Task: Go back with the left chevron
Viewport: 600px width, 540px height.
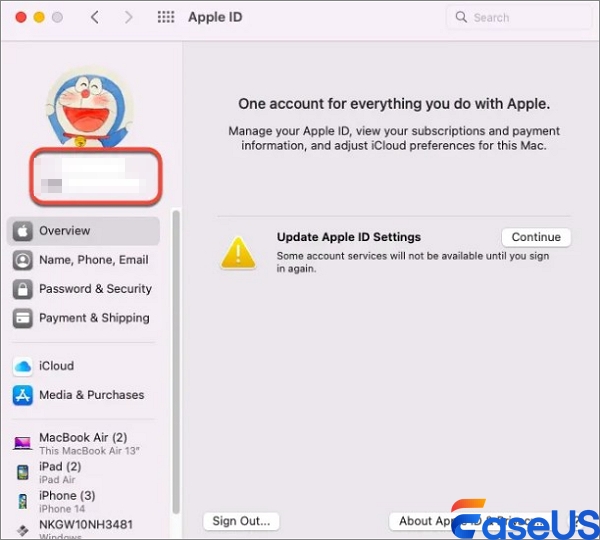Action: coord(95,17)
